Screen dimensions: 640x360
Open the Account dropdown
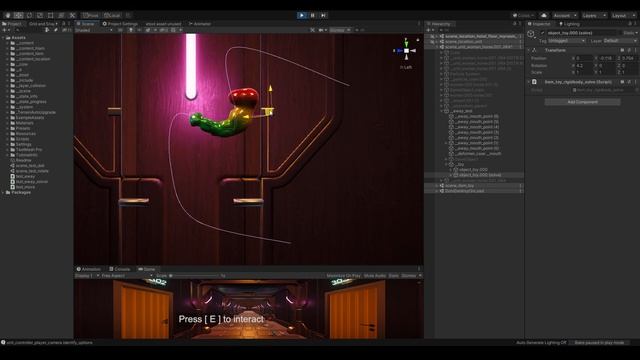click(565, 16)
